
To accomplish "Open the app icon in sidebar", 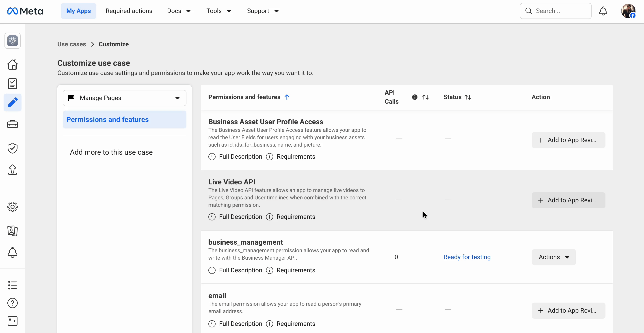I will [13, 41].
